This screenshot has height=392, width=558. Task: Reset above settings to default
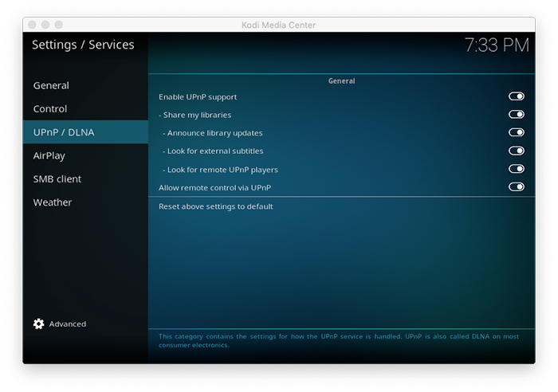pyautogui.click(x=342, y=206)
